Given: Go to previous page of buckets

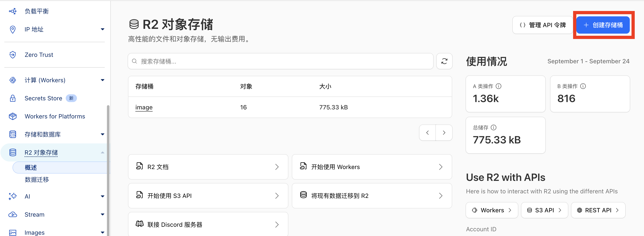Looking at the screenshot, I should pyautogui.click(x=427, y=133).
